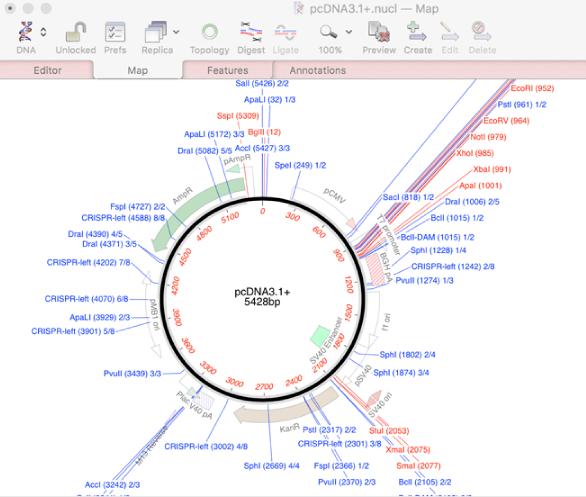Click the Ligate toolbar icon

click(286, 33)
